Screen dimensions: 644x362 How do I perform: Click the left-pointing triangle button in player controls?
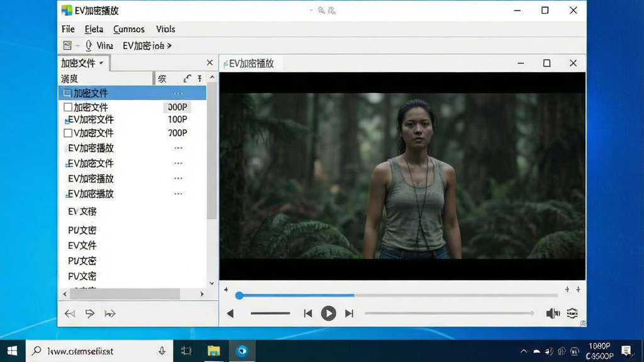tap(230, 314)
